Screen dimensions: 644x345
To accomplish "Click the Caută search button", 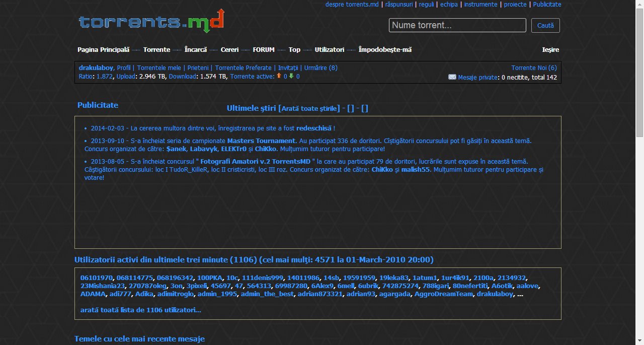I will point(545,25).
